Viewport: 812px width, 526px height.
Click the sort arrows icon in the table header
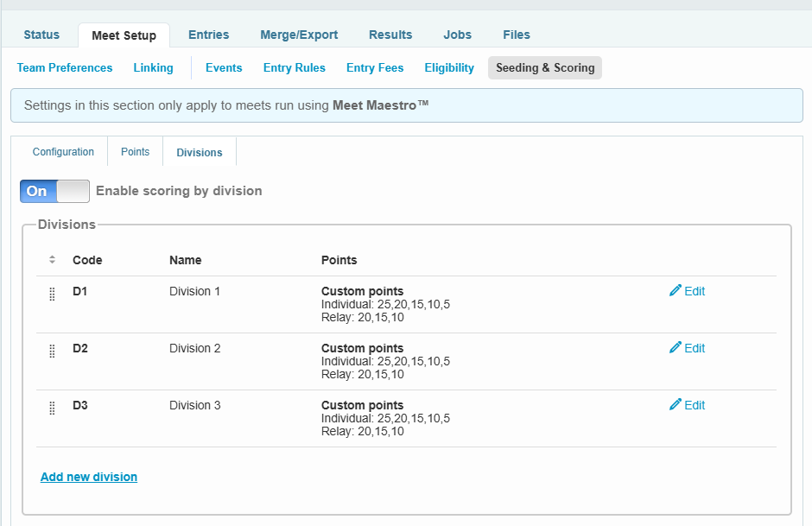(x=52, y=260)
